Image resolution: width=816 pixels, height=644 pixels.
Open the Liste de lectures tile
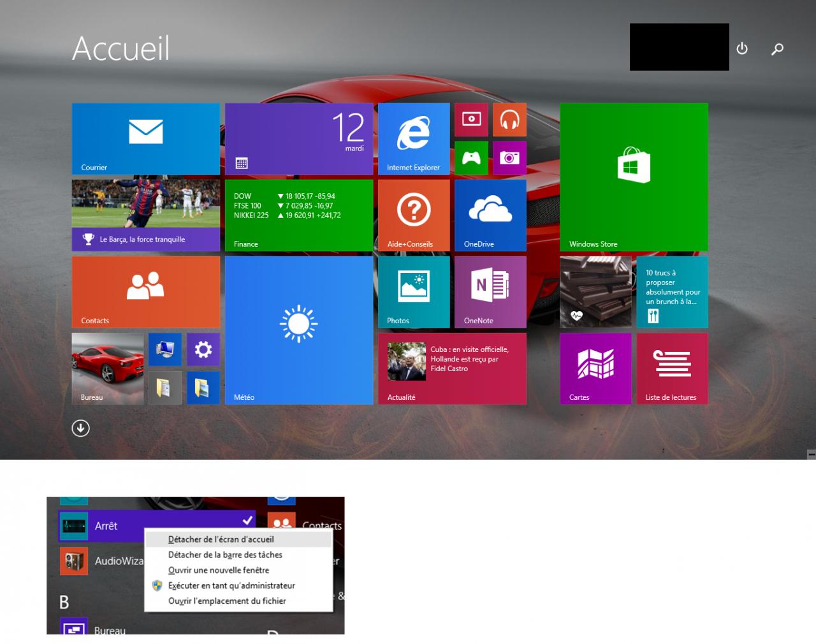coord(672,369)
